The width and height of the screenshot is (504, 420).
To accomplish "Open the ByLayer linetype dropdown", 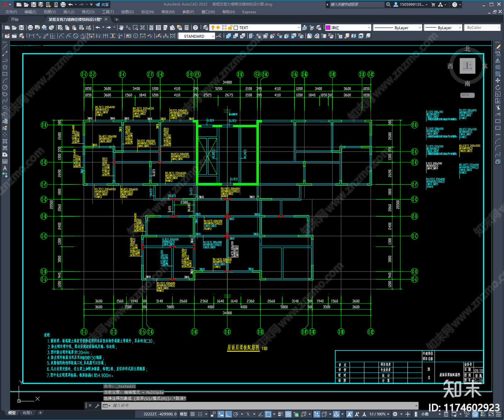I will tap(398, 28).
